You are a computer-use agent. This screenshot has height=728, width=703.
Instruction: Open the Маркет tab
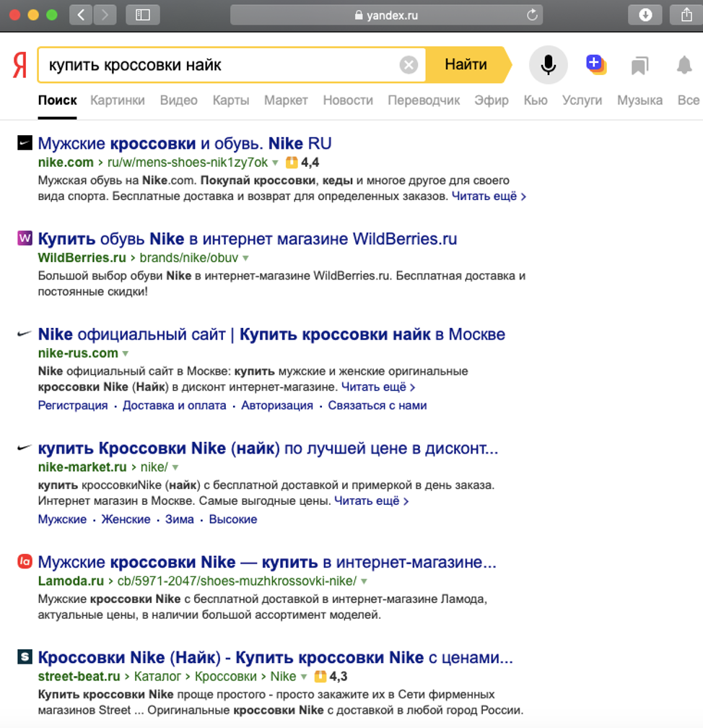pos(286,100)
